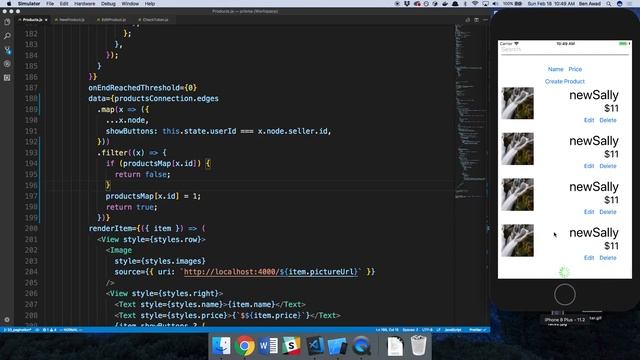Tap the Create Product link
This screenshot has width=640, height=360.
click(564, 82)
